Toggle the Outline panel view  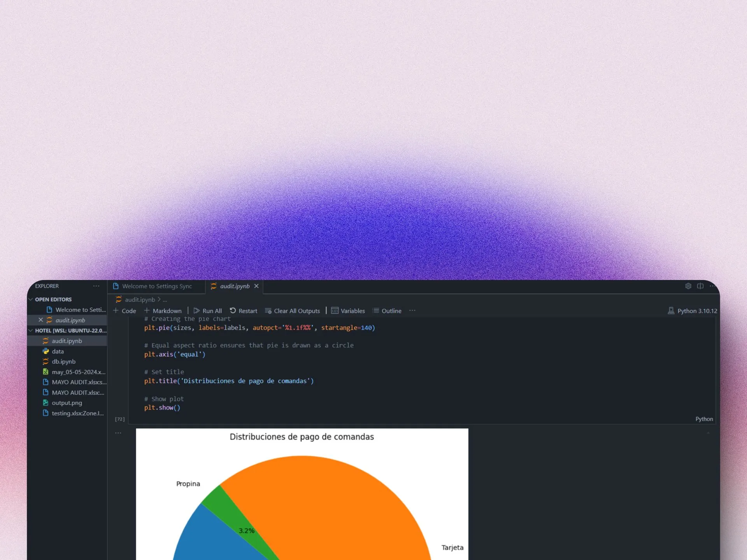pos(386,310)
